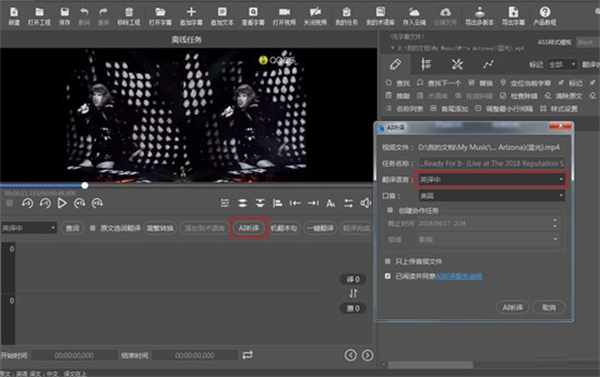Open 我的术语库 toolbar icon
Screen dimensions: 600x377
tap(380, 16)
